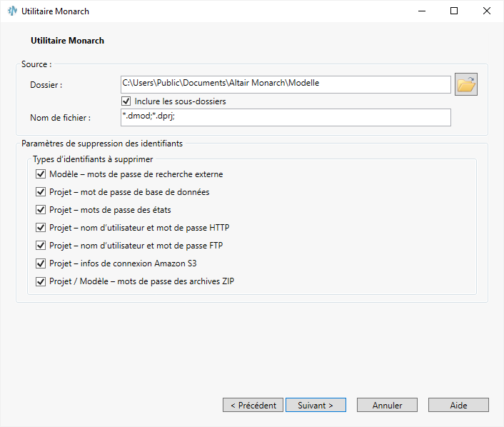Cancel the wizard with Annuler
This screenshot has width=504, height=427.
point(387,405)
